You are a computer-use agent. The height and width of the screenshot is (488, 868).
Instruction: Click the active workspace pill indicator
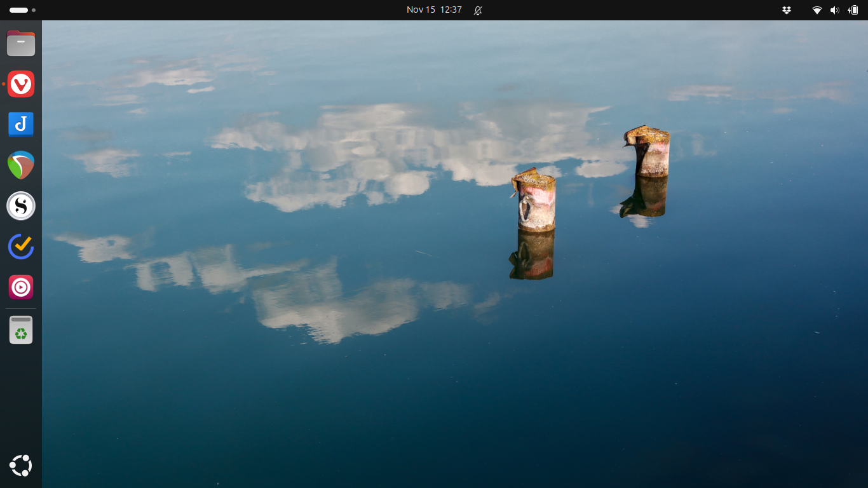[18, 10]
